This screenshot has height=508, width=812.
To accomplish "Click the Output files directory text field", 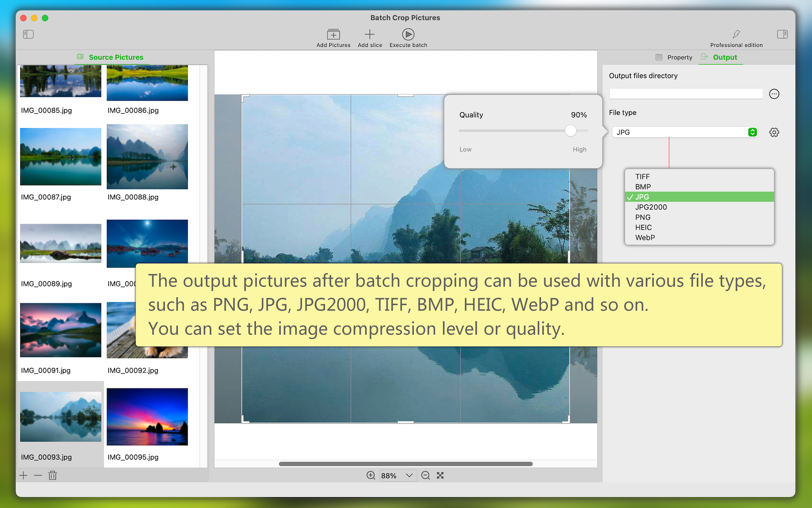I will tap(686, 94).
